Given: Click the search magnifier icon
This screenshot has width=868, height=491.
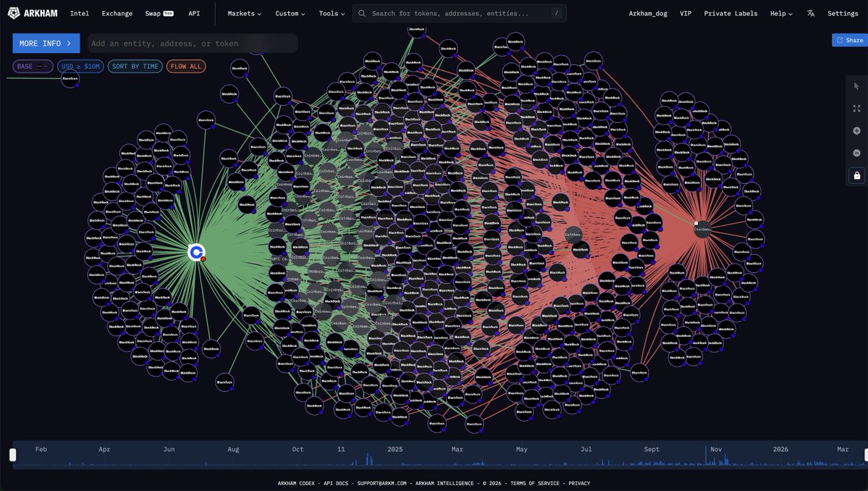Looking at the screenshot, I should pos(361,13).
